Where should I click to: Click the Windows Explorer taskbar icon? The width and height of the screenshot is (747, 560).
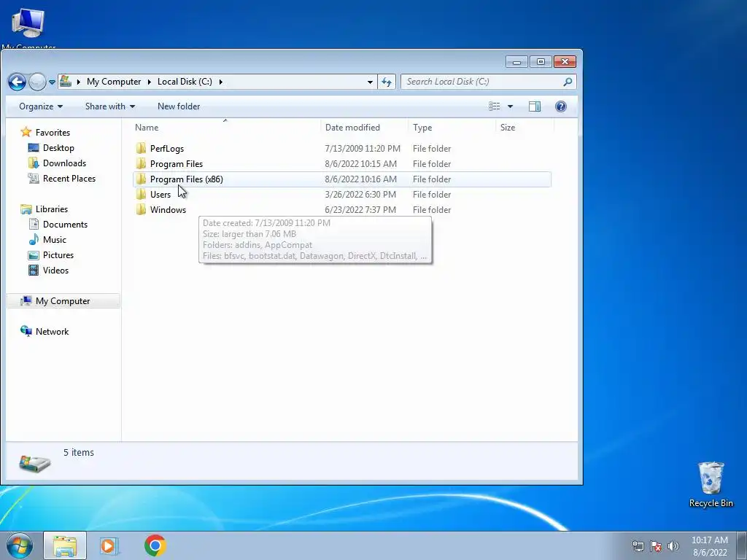click(65, 545)
